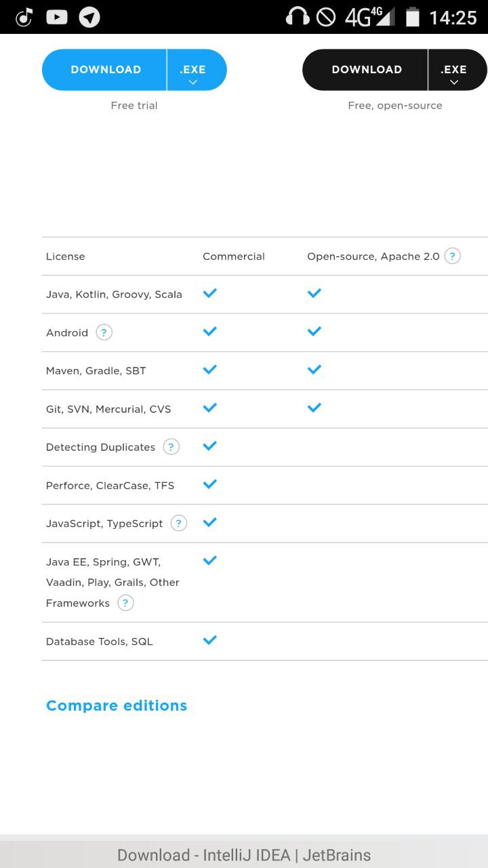
Task: Tap the Telegram notification icon in status bar
Action: tap(89, 17)
